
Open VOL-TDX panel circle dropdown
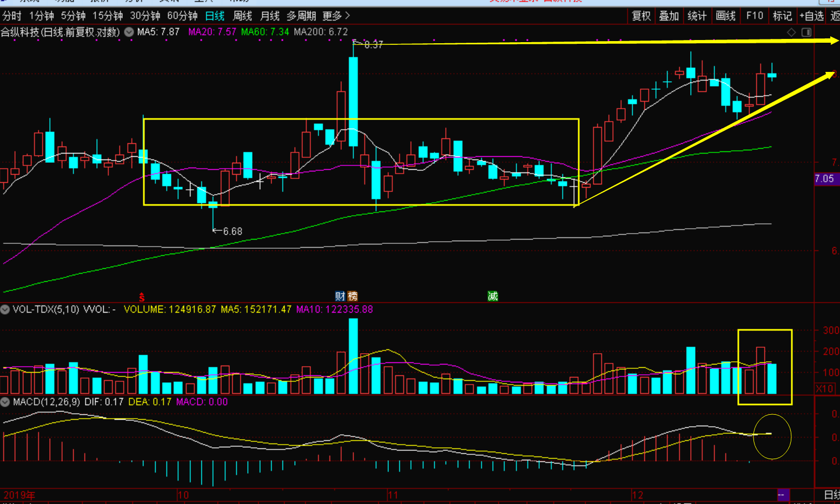pos(5,309)
